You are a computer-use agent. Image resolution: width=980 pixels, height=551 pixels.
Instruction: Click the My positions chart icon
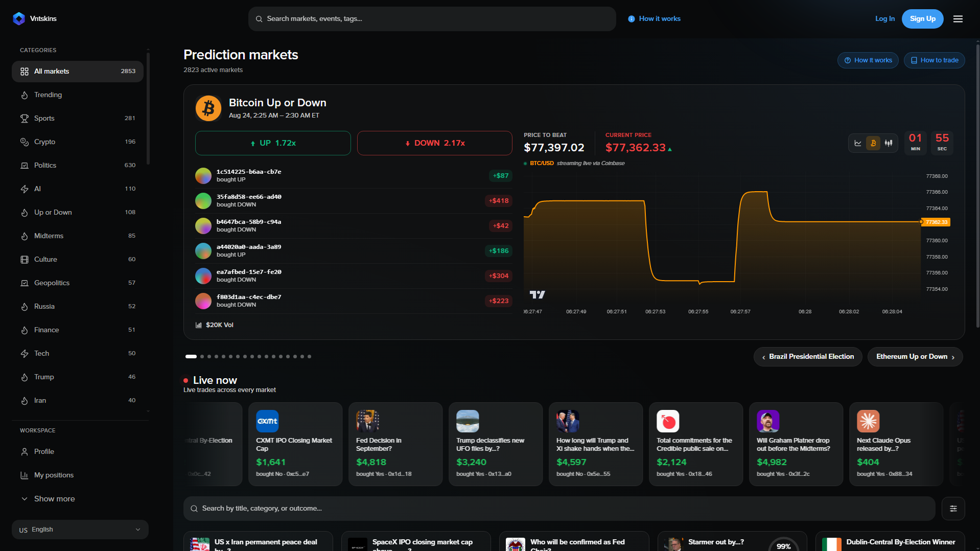25,475
